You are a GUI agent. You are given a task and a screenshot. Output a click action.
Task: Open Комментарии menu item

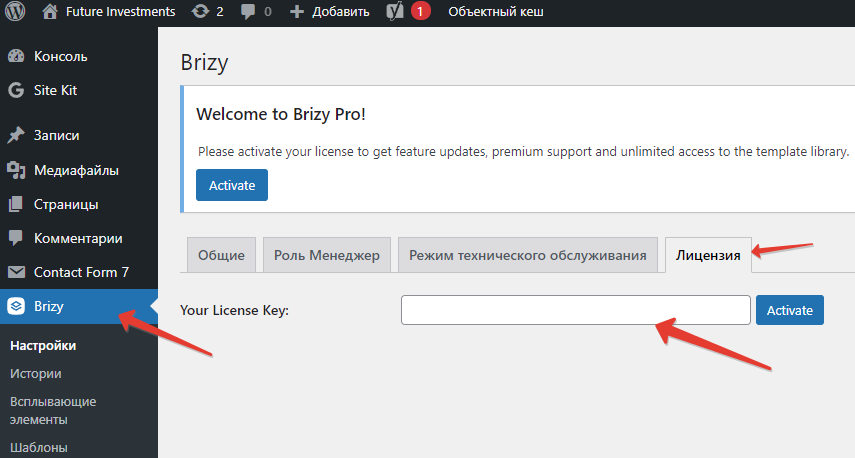(79, 238)
